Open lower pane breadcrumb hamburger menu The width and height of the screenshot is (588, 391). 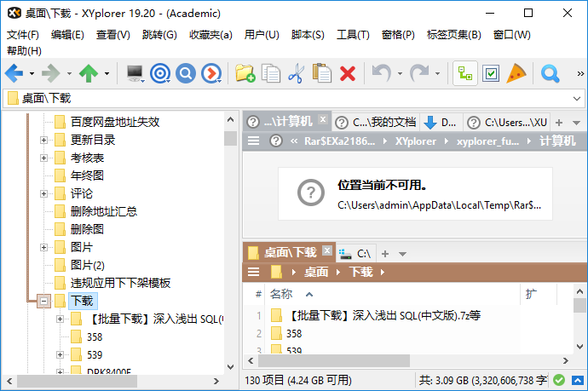[x=253, y=272]
